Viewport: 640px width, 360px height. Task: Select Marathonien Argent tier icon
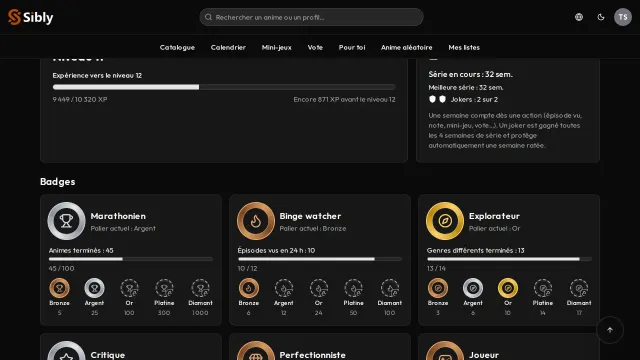pyautogui.click(x=94, y=288)
